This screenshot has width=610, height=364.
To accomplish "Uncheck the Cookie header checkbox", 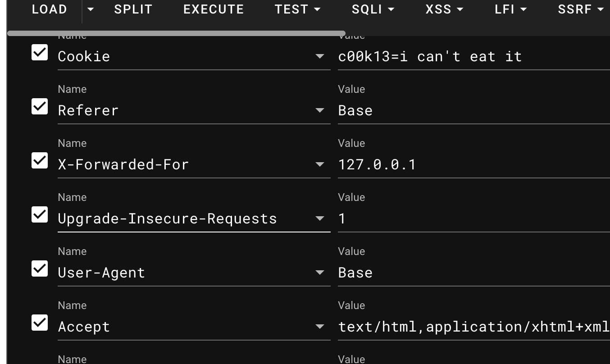I will [40, 53].
